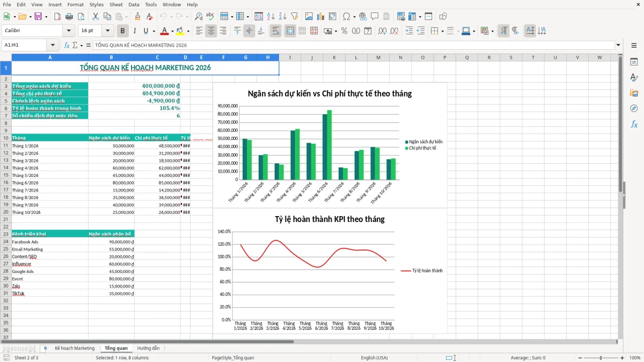The height and width of the screenshot is (362, 644).
Task: Click the red Font Color swatch
Action: coord(164,31)
